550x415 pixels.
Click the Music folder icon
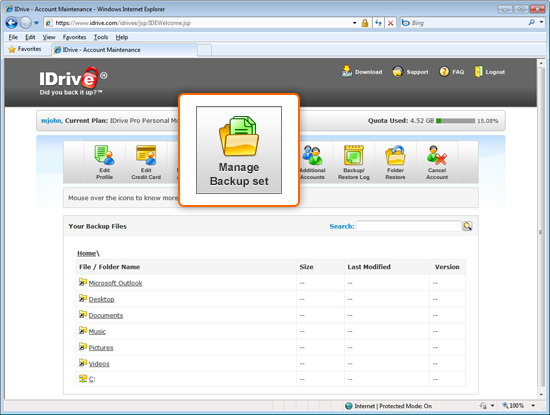click(x=83, y=330)
